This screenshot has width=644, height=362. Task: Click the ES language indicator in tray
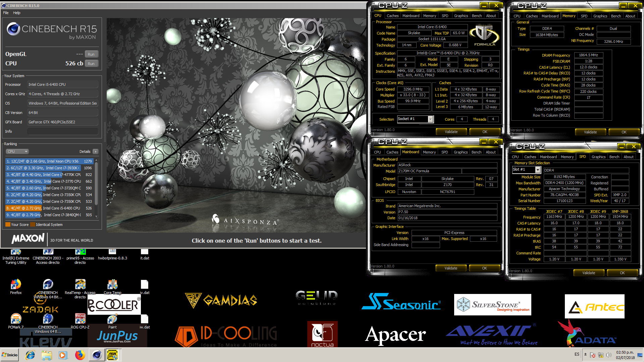tap(577, 354)
